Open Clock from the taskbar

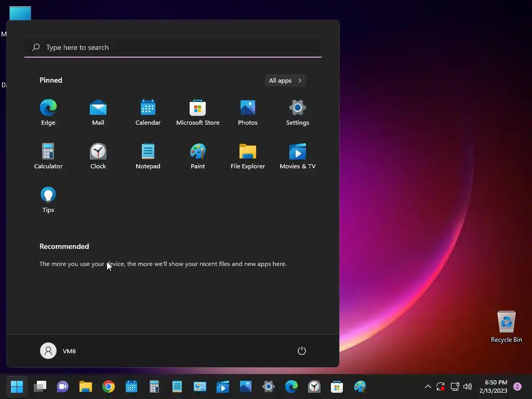[x=314, y=387]
